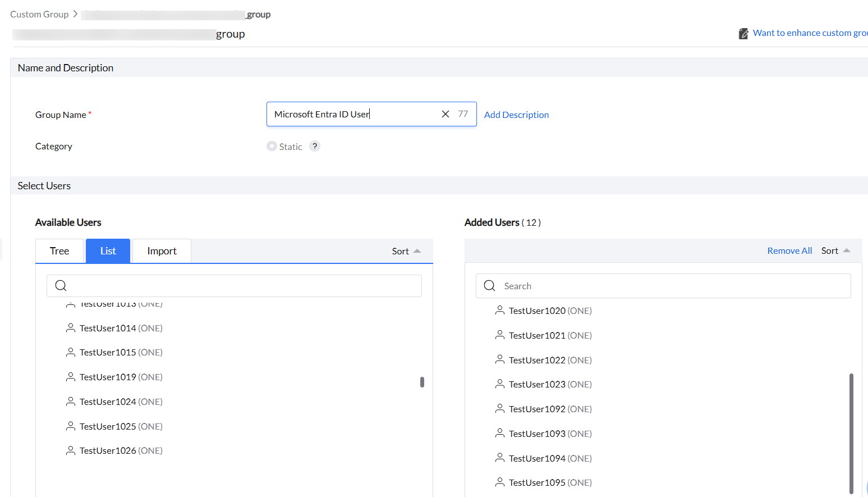
Task: Select the List tab
Action: tap(108, 251)
